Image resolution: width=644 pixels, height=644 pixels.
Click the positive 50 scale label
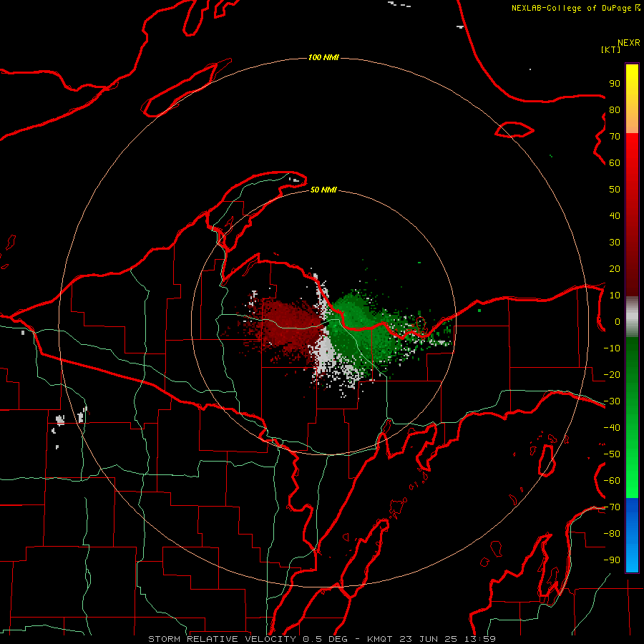point(615,190)
